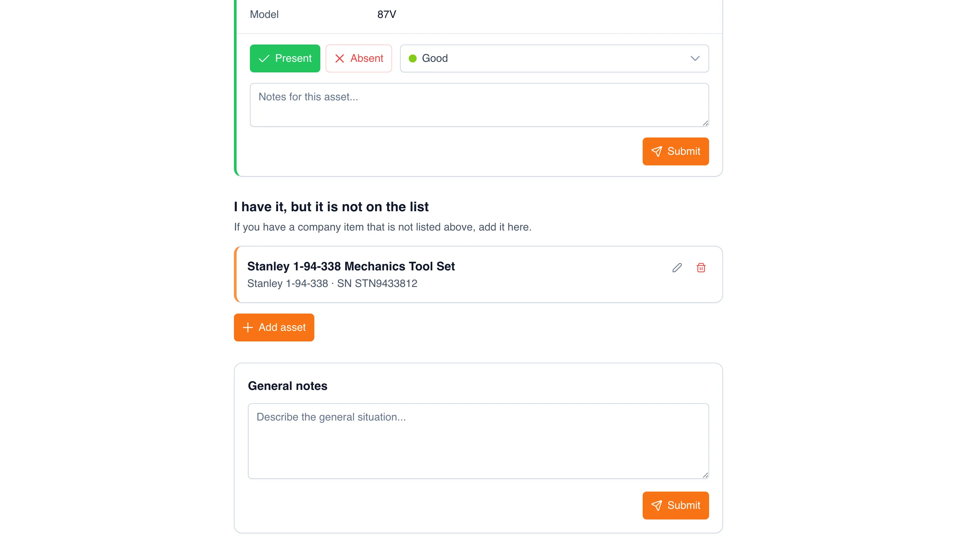Screen dimensions: 957x560
Task: Open the Good condition dropdown
Action: pyautogui.click(x=554, y=58)
